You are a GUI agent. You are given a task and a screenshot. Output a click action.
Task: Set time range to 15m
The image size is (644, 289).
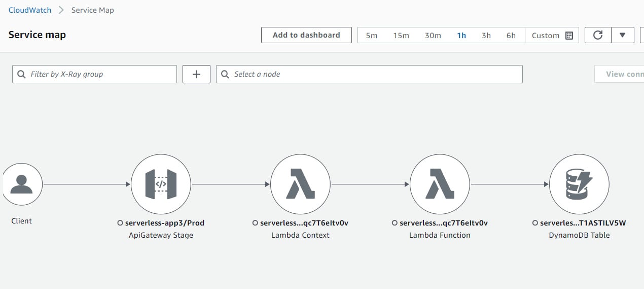coord(401,36)
